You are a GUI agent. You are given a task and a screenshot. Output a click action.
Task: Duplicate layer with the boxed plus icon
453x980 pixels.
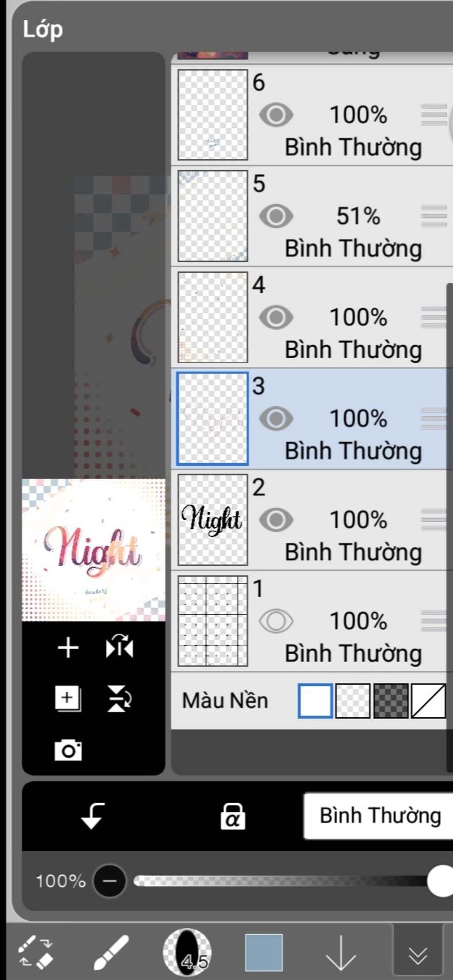pos(68,699)
